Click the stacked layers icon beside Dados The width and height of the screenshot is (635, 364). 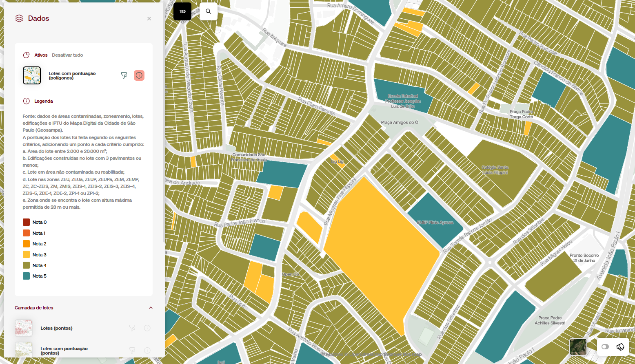pos(19,18)
